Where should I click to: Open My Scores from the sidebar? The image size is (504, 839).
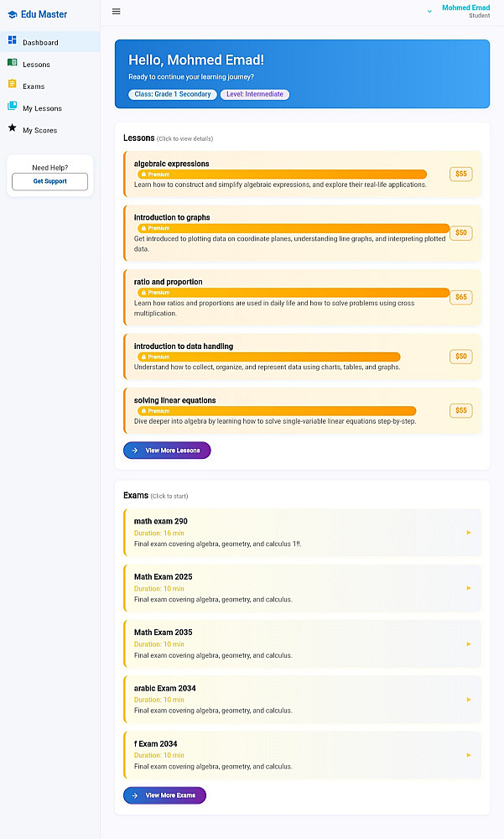(40, 131)
